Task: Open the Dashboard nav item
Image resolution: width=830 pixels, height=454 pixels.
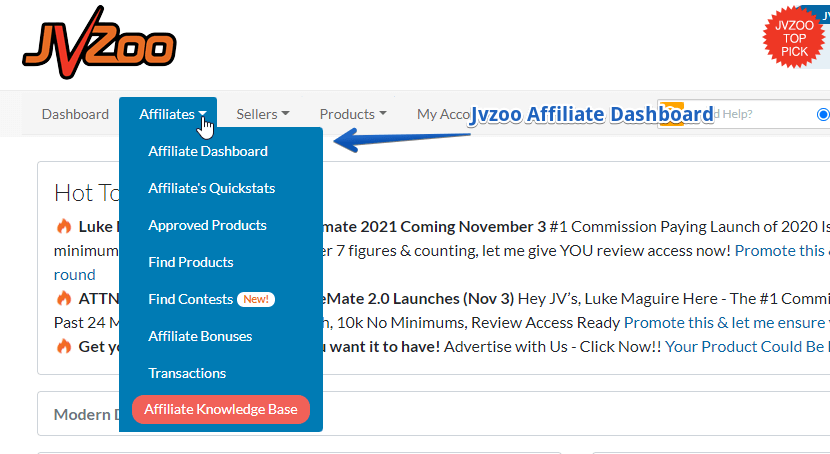Action: tap(75, 114)
